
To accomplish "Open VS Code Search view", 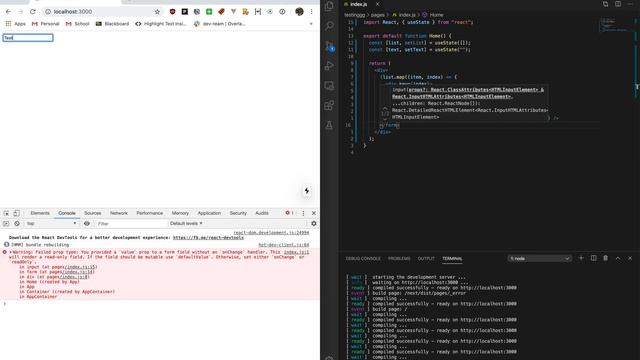I will pos(329,26).
